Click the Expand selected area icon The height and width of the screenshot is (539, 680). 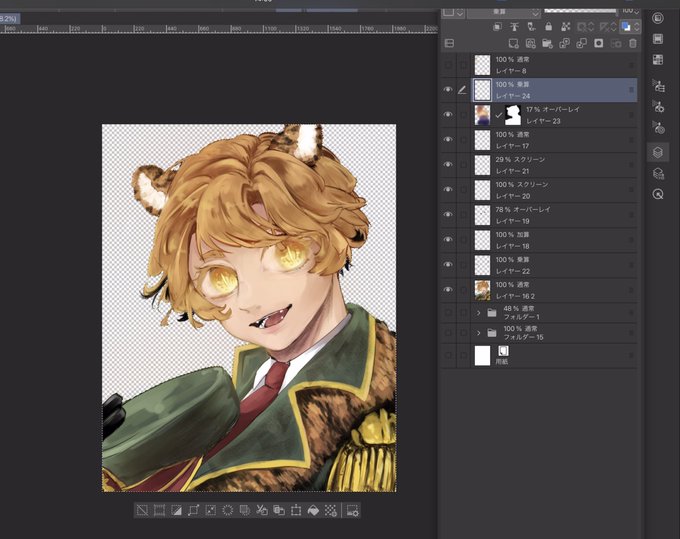193,510
